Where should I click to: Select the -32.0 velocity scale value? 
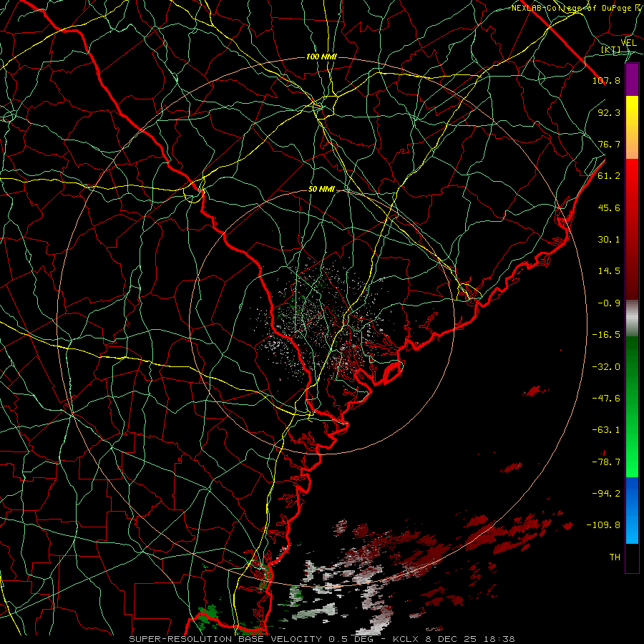coord(606,367)
